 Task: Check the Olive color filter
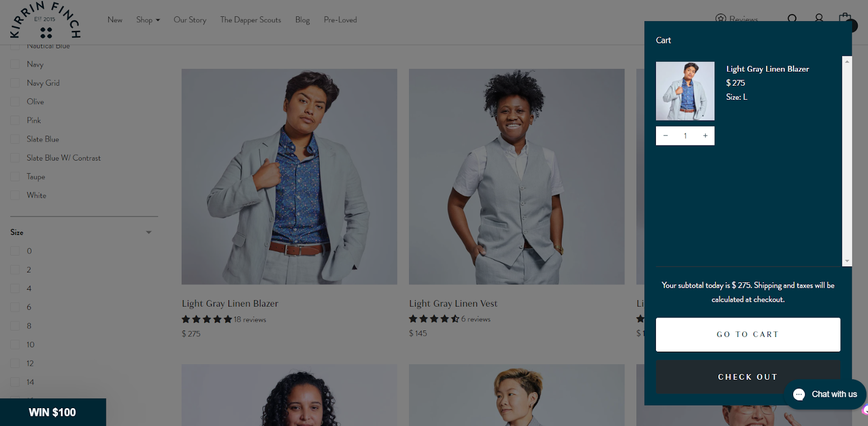pos(15,102)
